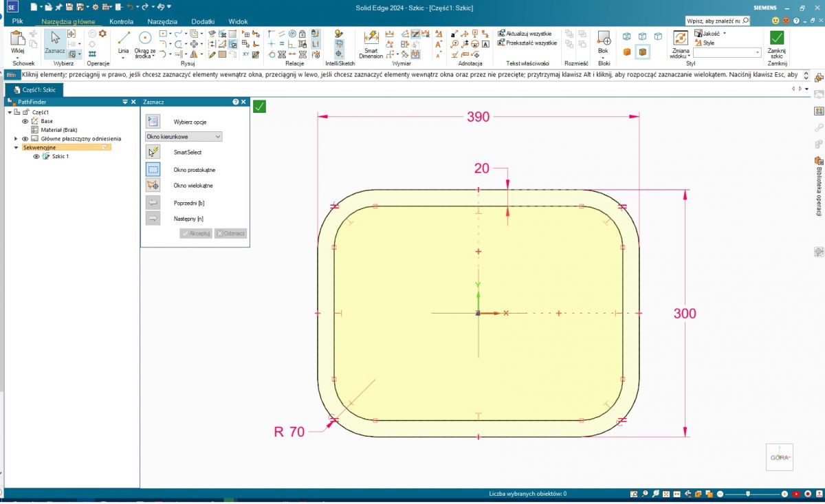Open the Wklej dropdown arrow
The image size is (825, 504).
(18, 57)
